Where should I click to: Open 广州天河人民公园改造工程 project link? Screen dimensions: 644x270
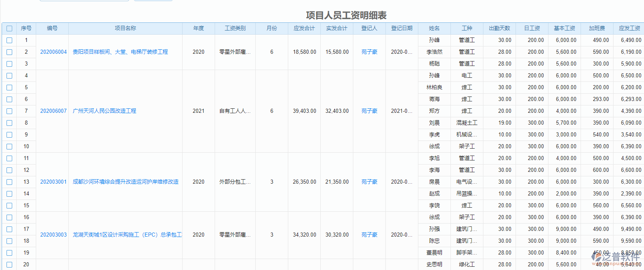(x=104, y=111)
